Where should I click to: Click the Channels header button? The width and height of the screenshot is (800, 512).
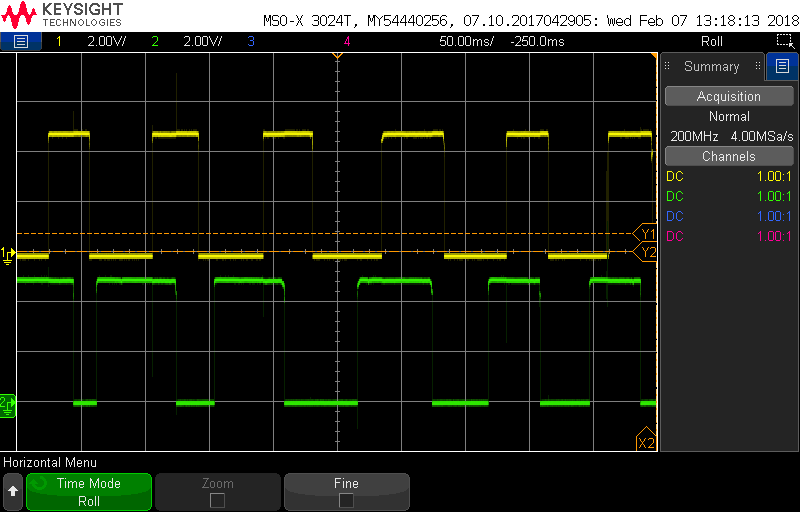coord(729,156)
